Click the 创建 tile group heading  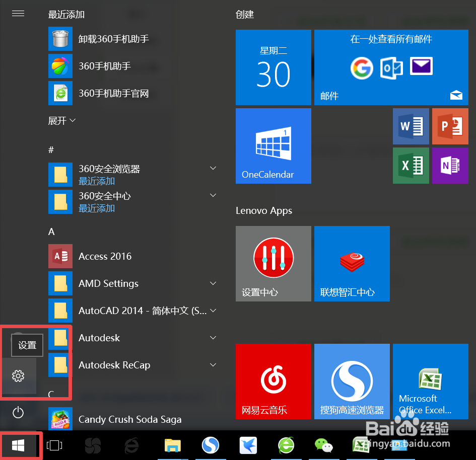pyautogui.click(x=245, y=14)
